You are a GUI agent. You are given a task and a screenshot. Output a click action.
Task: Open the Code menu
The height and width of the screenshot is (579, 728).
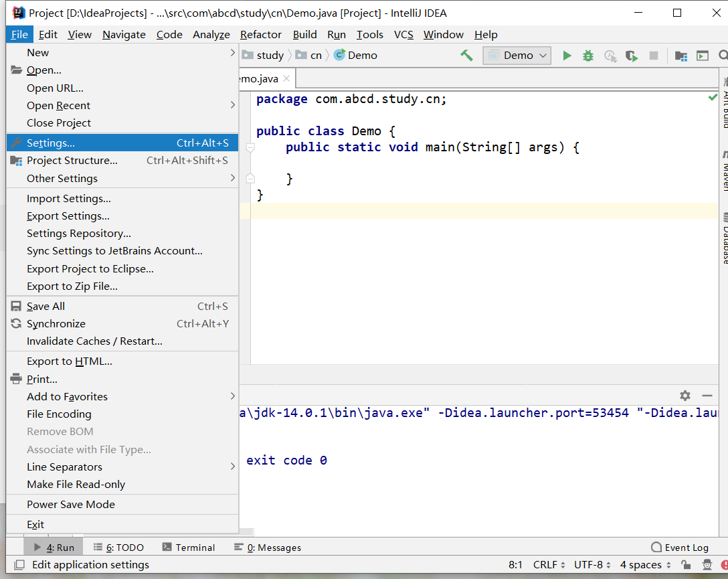click(x=169, y=34)
